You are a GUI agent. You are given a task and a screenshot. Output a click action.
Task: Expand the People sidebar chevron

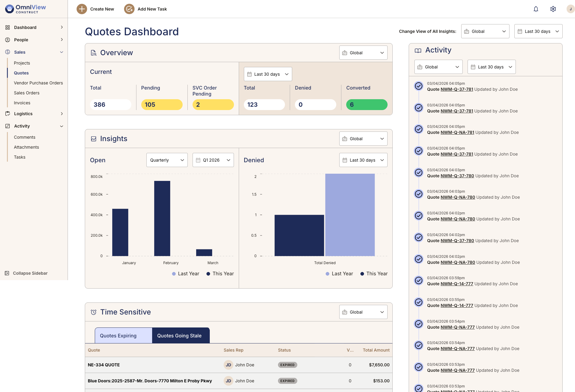[x=62, y=40]
